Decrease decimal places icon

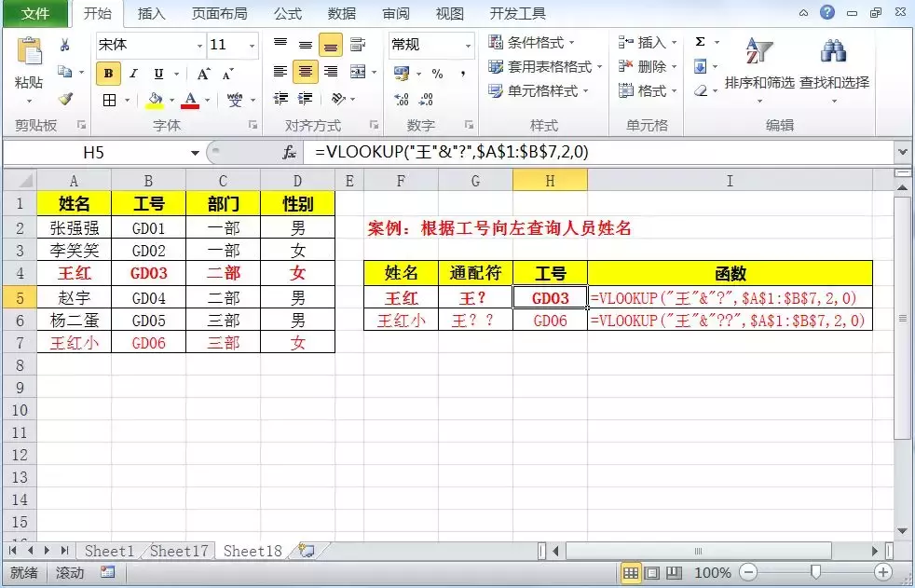tap(427, 100)
